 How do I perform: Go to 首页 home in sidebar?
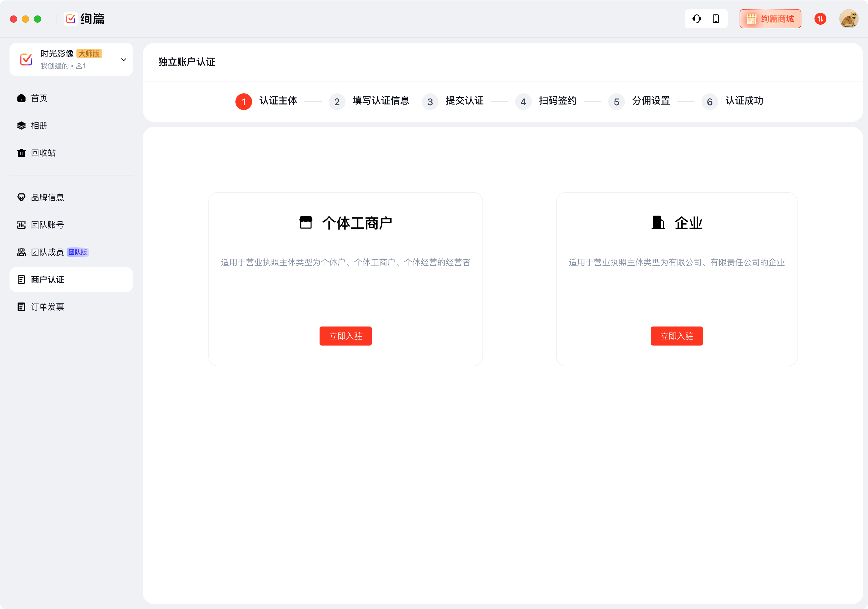[39, 98]
